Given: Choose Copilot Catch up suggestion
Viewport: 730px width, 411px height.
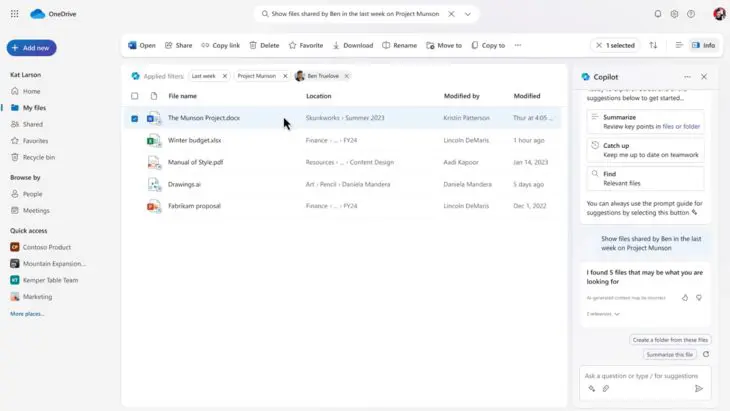Looking at the screenshot, I should point(645,150).
